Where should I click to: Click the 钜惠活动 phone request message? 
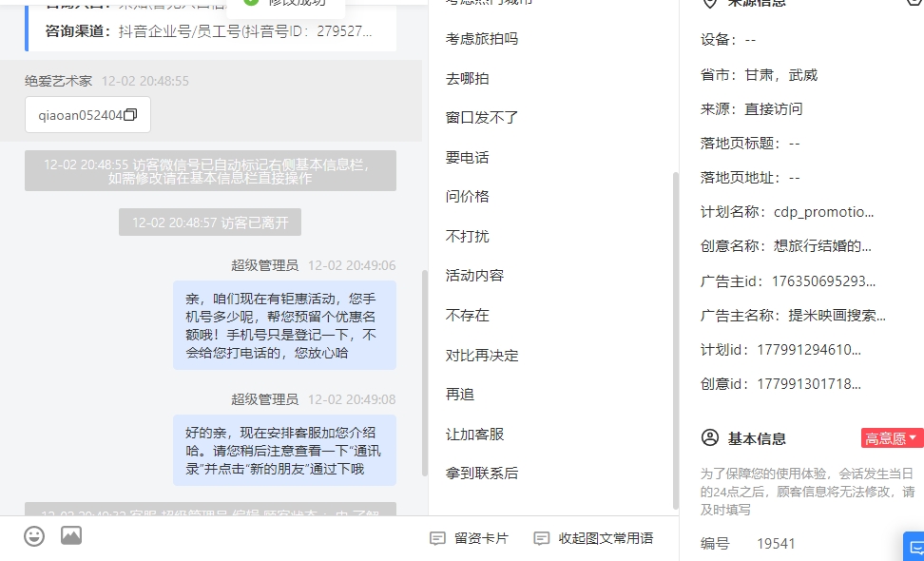pyautogui.click(x=284, y=325)
